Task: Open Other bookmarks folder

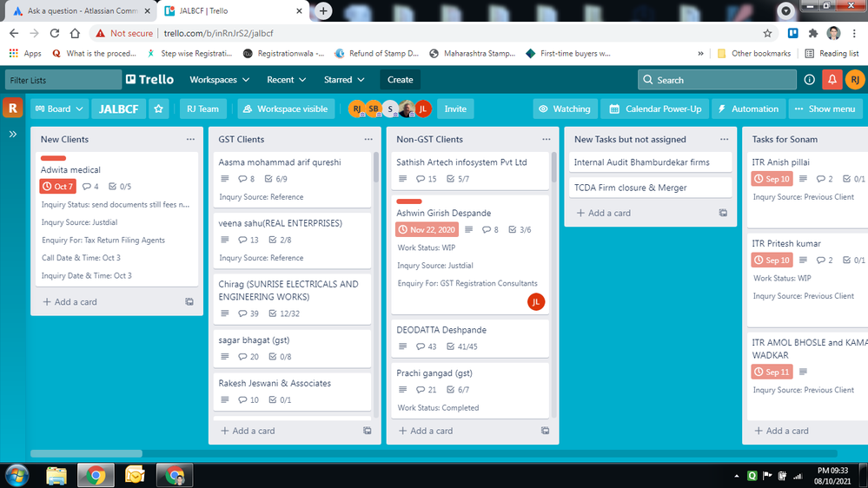Action: point(754,54)
